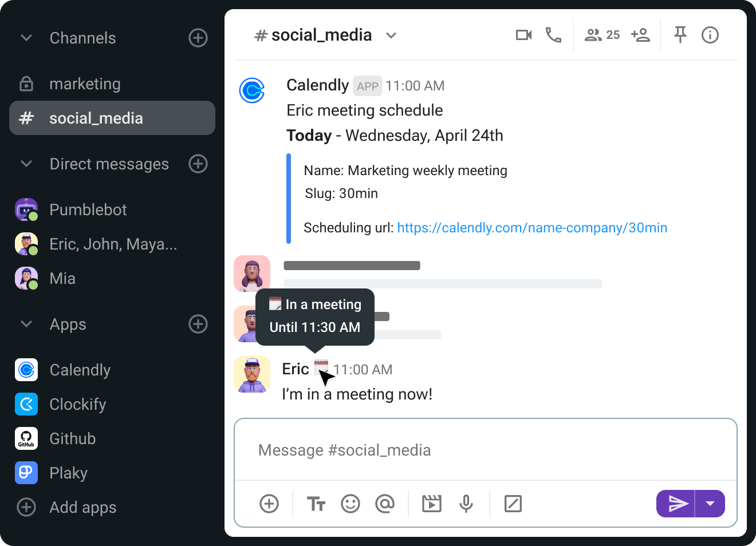Focus the Message #social_media input field
Screen dimensions: 756x546
pyautogui.click(x=486, y=450)
